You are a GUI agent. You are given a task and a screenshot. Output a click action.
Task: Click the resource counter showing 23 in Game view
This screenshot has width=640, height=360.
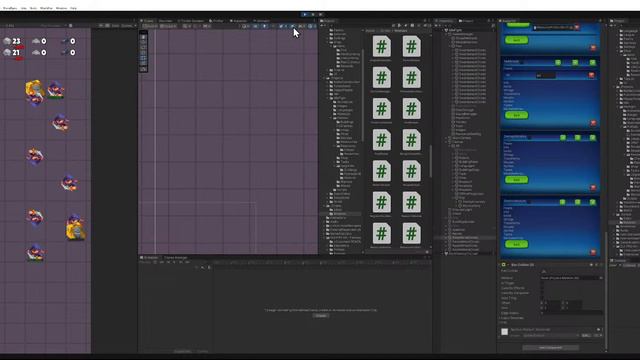[12, 41]
